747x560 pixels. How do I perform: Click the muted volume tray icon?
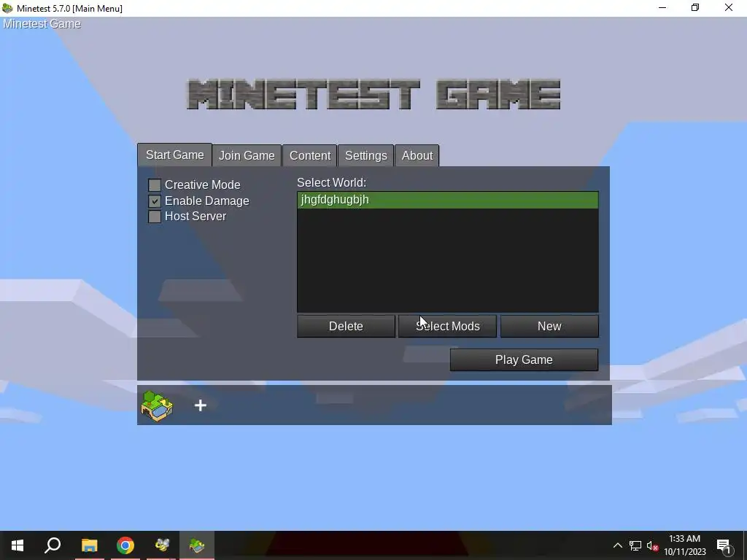653,545
